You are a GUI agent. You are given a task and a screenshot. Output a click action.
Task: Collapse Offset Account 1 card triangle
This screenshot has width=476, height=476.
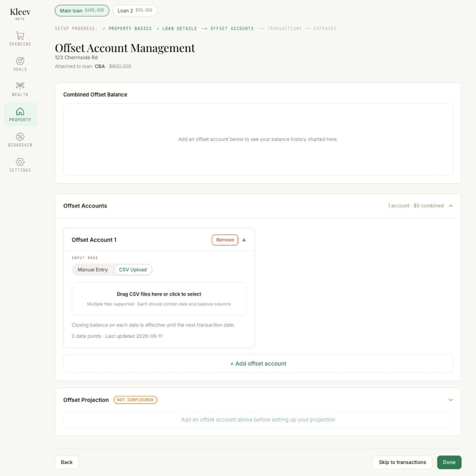244,240
